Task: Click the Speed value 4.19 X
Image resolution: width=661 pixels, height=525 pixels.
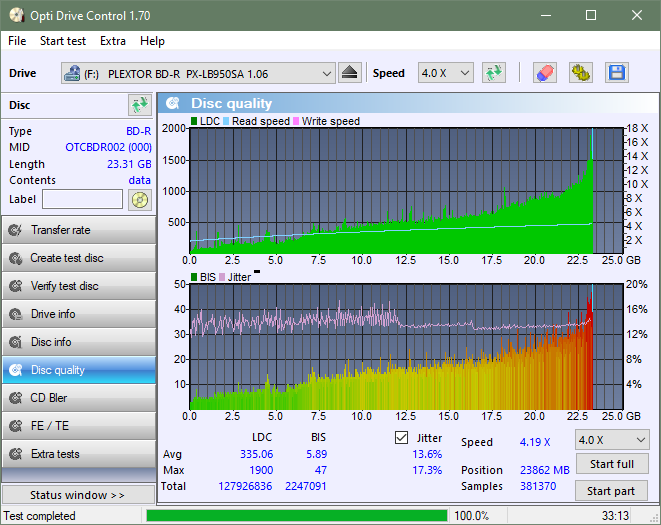Action: pos(535,442)
